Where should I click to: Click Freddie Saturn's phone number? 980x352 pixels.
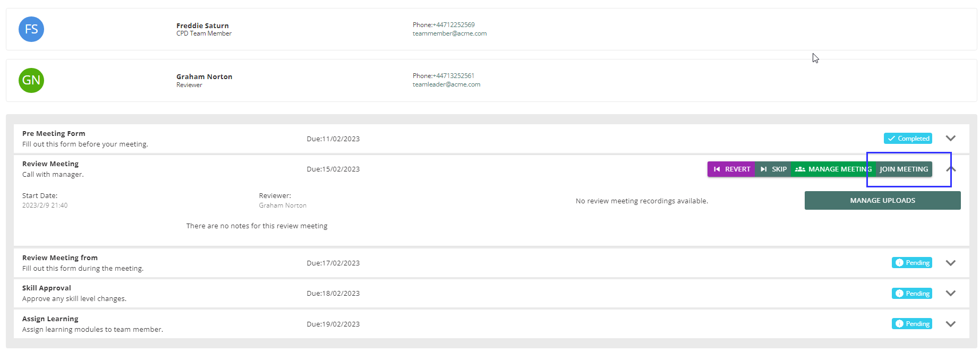[454, 25]
